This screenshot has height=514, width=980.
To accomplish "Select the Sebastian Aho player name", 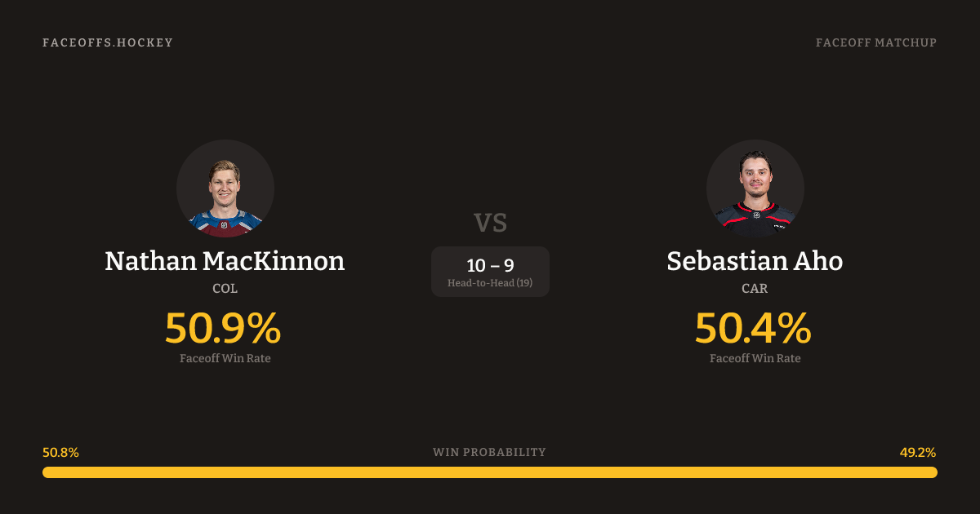I will click(755, 261).
